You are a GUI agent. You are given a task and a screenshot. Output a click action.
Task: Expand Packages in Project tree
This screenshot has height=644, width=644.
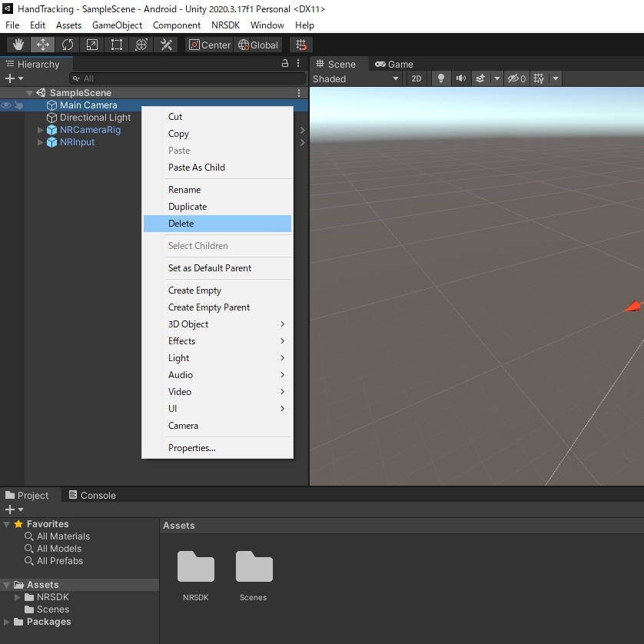coord(6,622)
